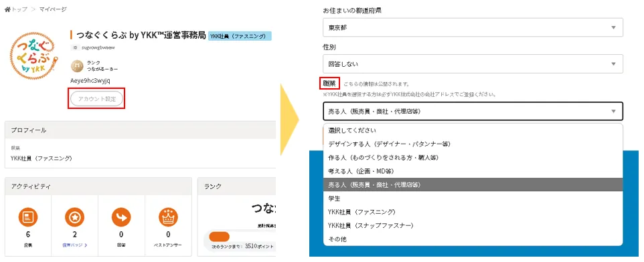Click the 投稿 document icon

coord(28,217)
